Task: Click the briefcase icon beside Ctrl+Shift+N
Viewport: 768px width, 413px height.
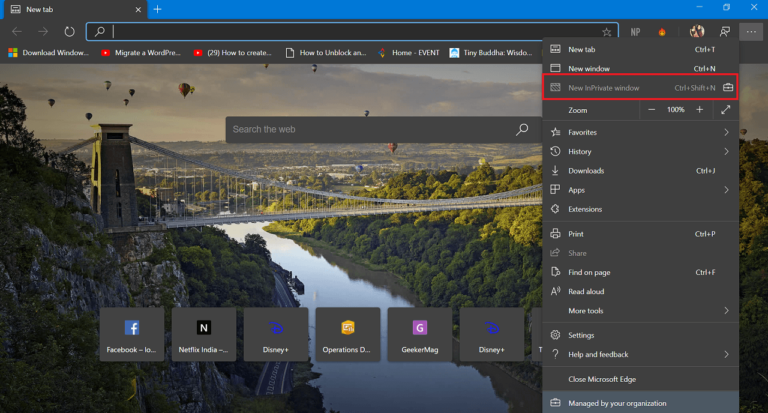Action: 728,88
